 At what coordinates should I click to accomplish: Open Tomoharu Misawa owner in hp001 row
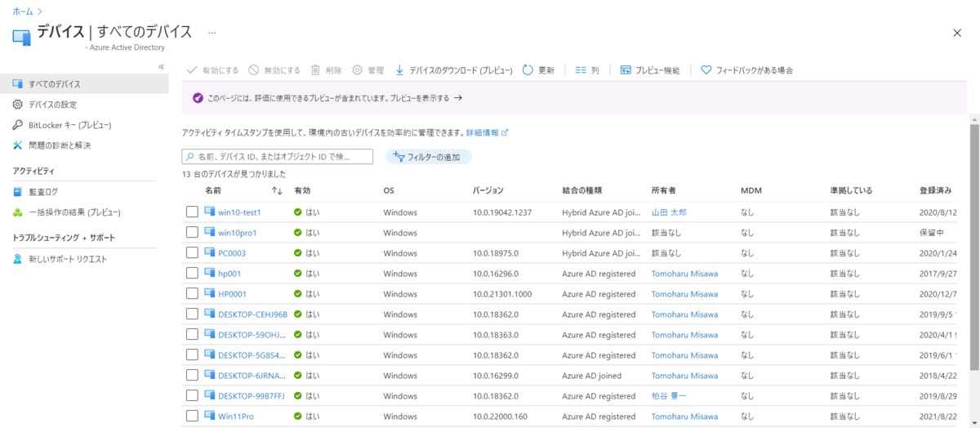coord(684,274)
